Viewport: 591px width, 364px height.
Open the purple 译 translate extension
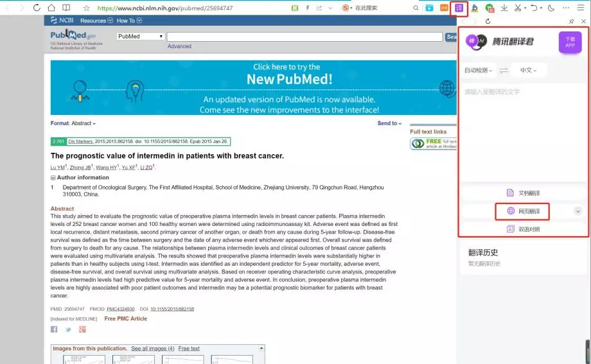[x=459, y=8]
